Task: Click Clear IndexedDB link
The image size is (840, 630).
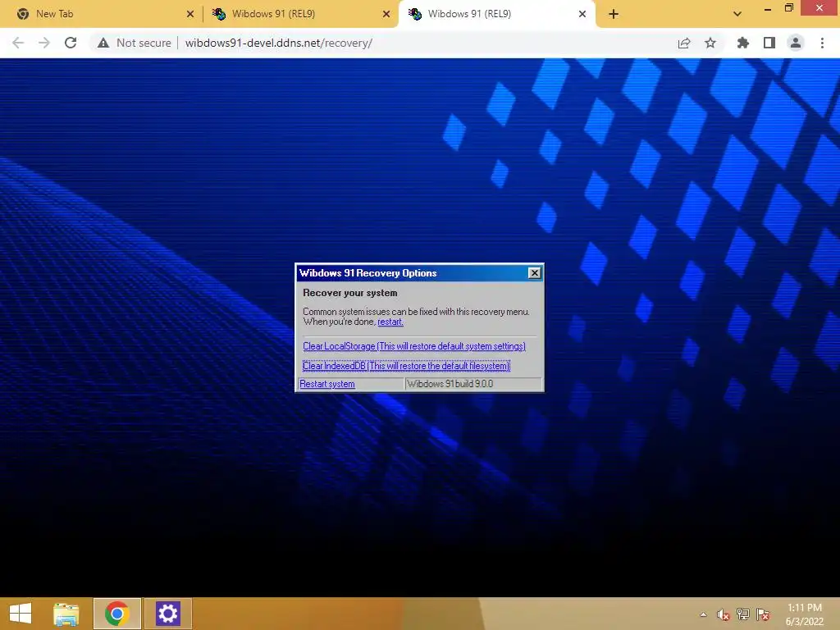Action: click(406, 366)
